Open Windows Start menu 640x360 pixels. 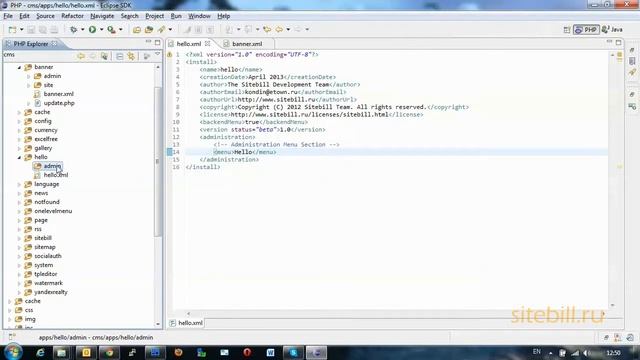pos(13,352)
